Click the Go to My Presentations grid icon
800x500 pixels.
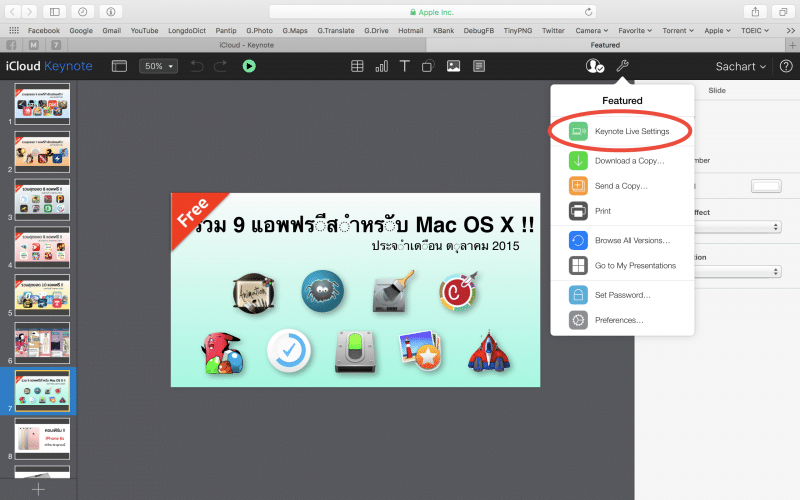tap(578, 265)
